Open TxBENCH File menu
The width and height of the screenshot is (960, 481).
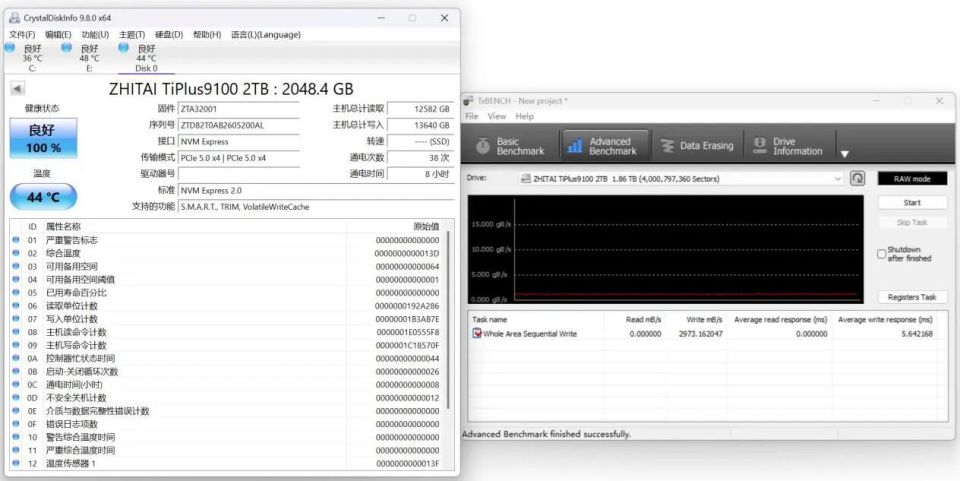click(x=471, y=116)
